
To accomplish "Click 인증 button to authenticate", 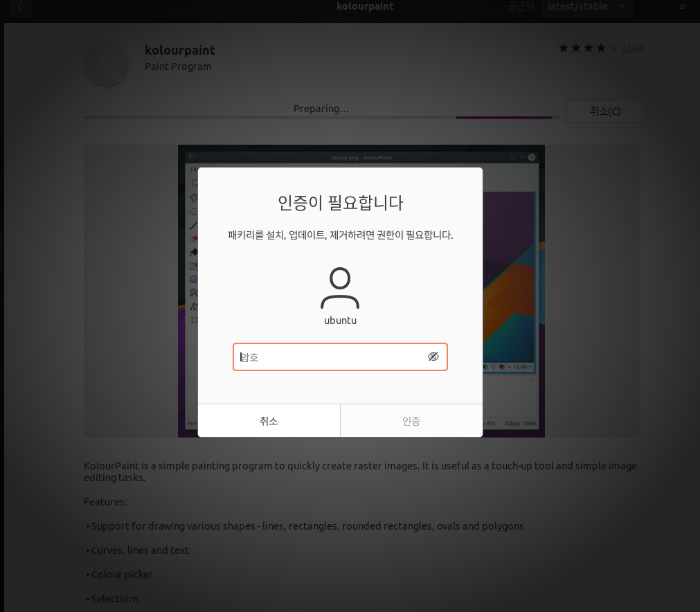I will pyautogui.click(x=411, y=420).
